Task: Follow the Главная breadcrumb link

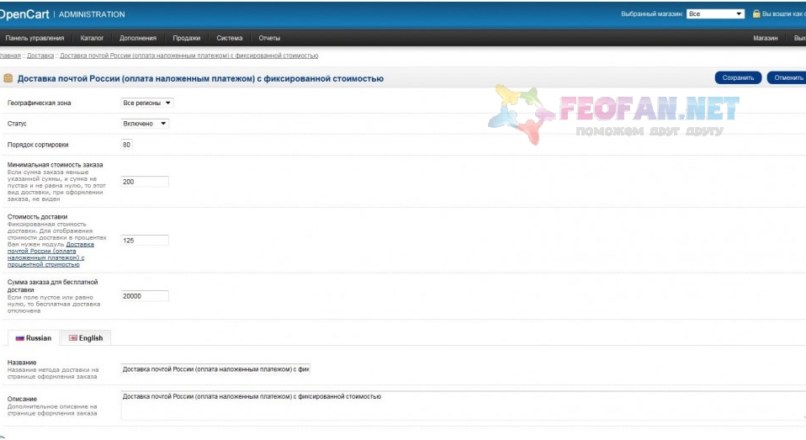Action: point(10,56)
